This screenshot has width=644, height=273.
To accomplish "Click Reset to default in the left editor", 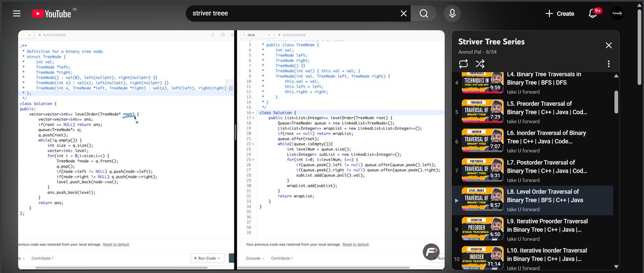I will [116, 244].
